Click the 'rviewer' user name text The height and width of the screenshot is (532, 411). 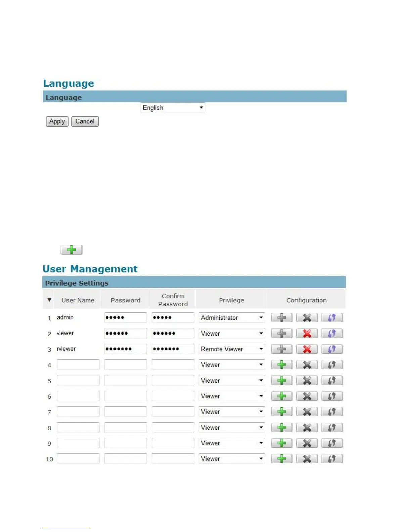coord(66,349)
